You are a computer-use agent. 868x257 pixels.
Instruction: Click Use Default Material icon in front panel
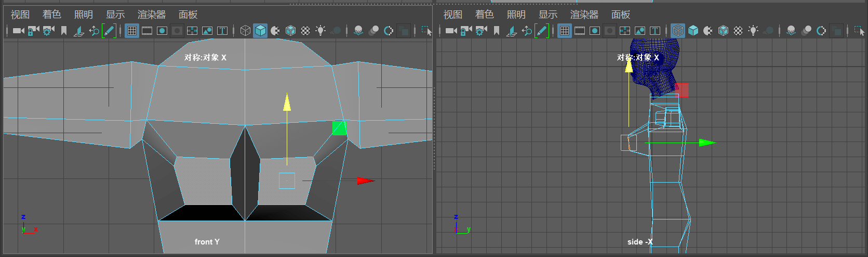275,31
